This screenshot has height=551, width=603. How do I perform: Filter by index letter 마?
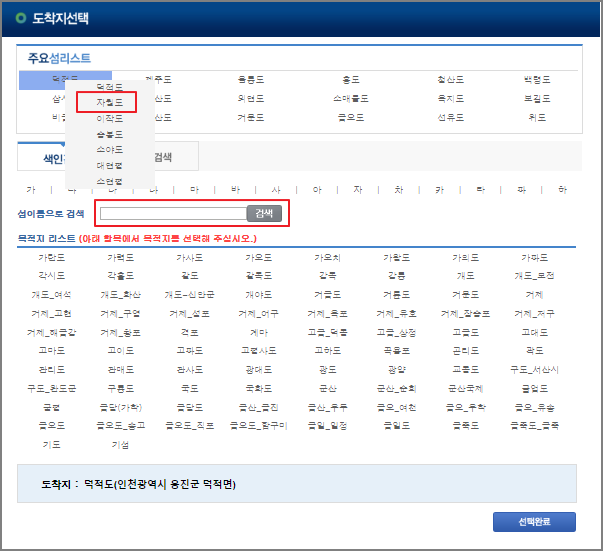tap(195, 190)
